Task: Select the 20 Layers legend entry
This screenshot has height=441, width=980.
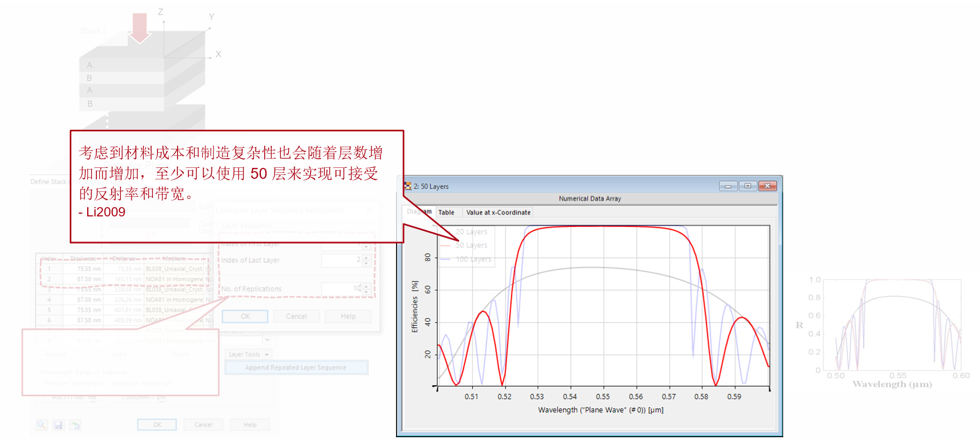Action: pyautogui.click(x=465, y=232)
